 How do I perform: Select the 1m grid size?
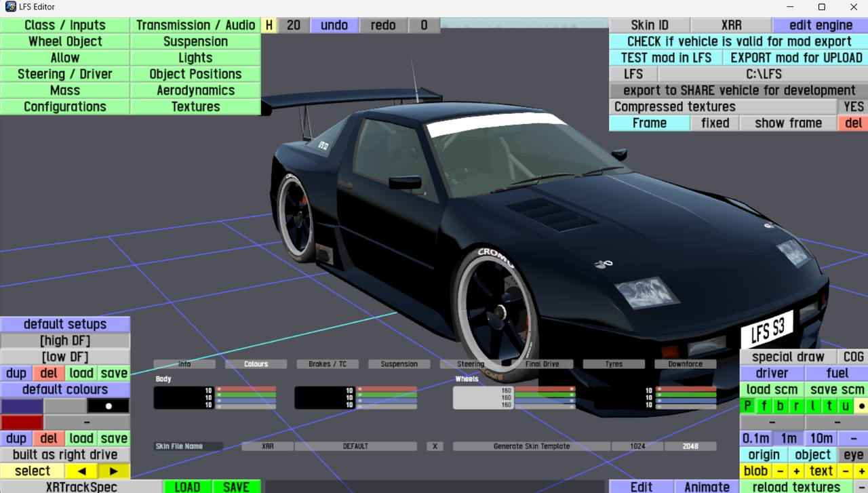[x=788, y=438]
